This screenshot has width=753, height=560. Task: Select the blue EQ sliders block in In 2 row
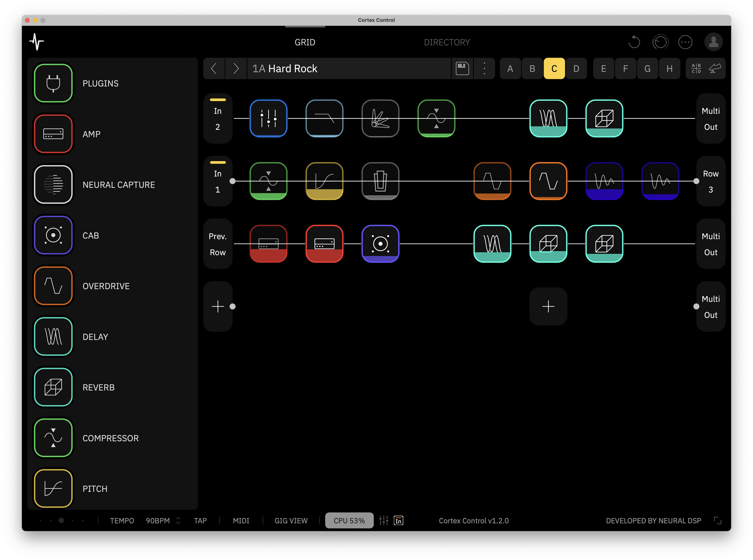click(269, 118)
